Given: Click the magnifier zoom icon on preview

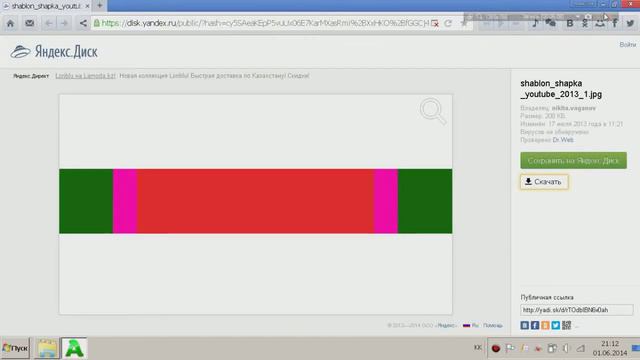Looking at the screenshot, I should [x=433, y=111].
